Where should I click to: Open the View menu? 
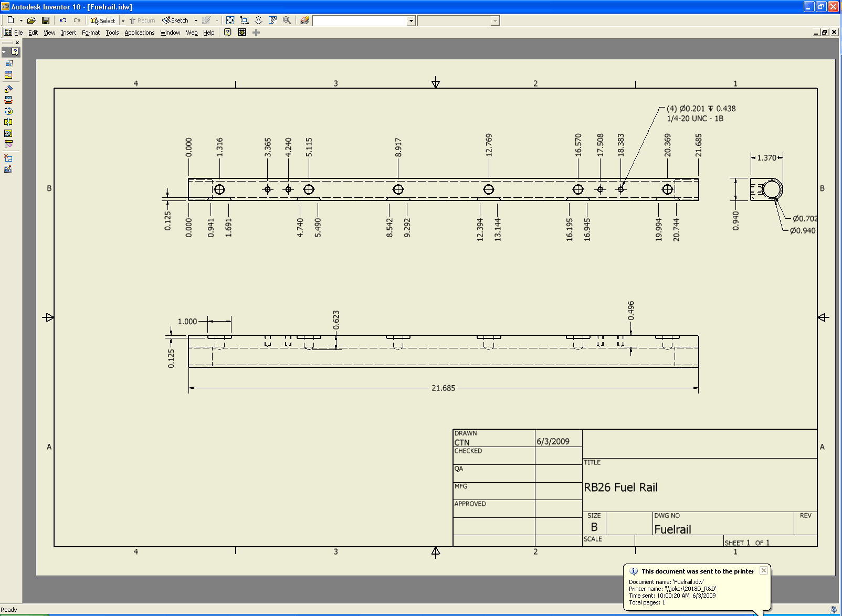pyautogui.click(x=49, y=33)
